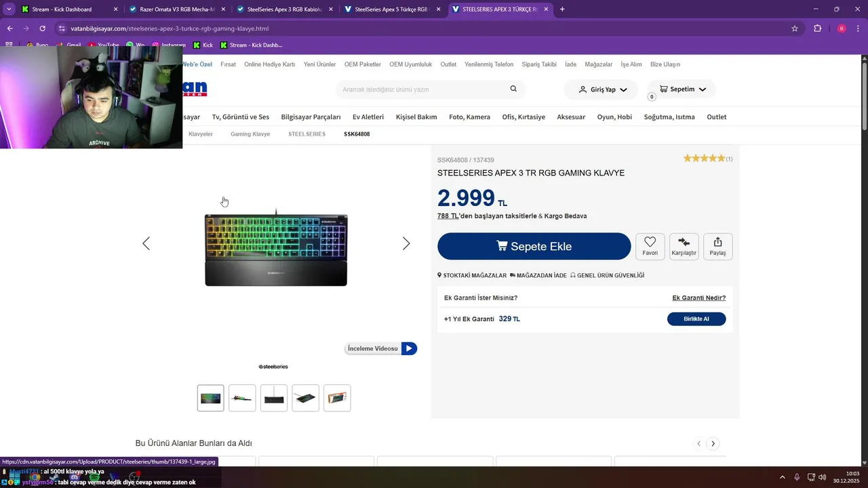Close the Razer Ornata V3 tab
The width and height of the screenshot is (868, 488).
(223, 9)
